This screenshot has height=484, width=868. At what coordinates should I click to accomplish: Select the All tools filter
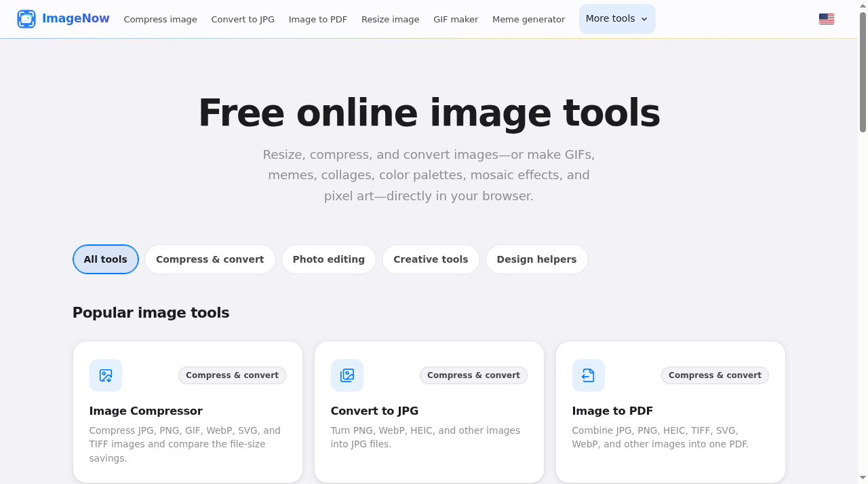[106, 259]
